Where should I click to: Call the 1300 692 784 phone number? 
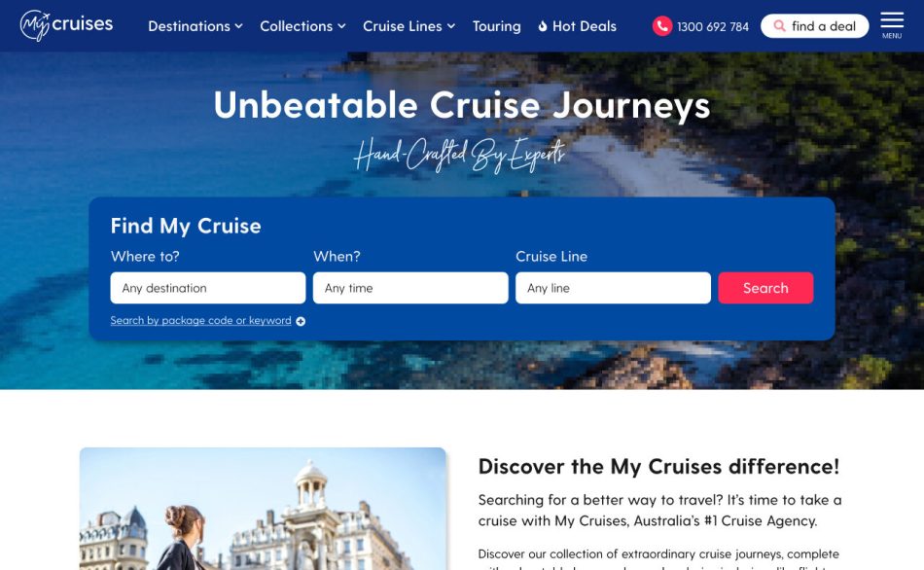point(712,26)
